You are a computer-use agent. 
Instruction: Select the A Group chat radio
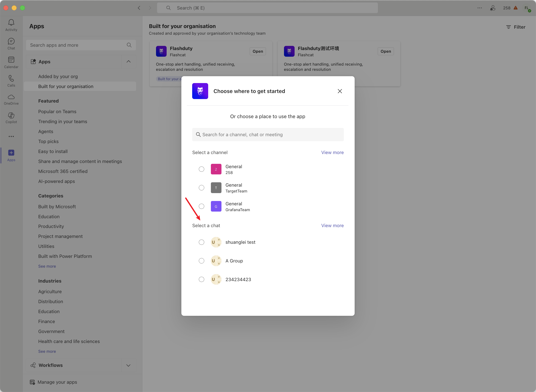point(201,261)
